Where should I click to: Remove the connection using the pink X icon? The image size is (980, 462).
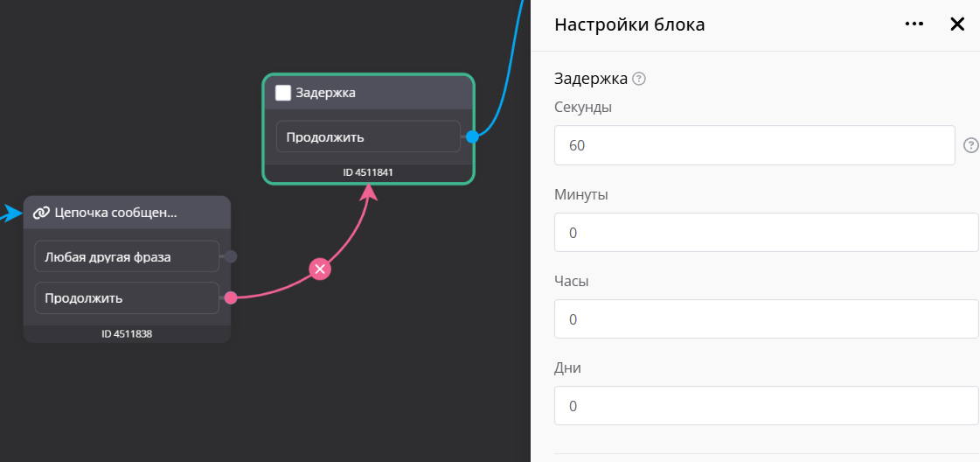coord(320,269)
